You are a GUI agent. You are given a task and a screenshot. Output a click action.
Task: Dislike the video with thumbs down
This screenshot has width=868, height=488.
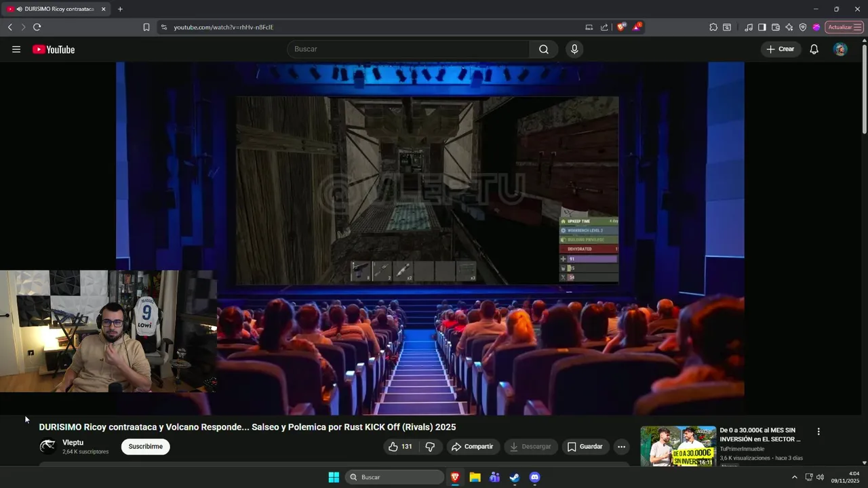tap(430, 447)
